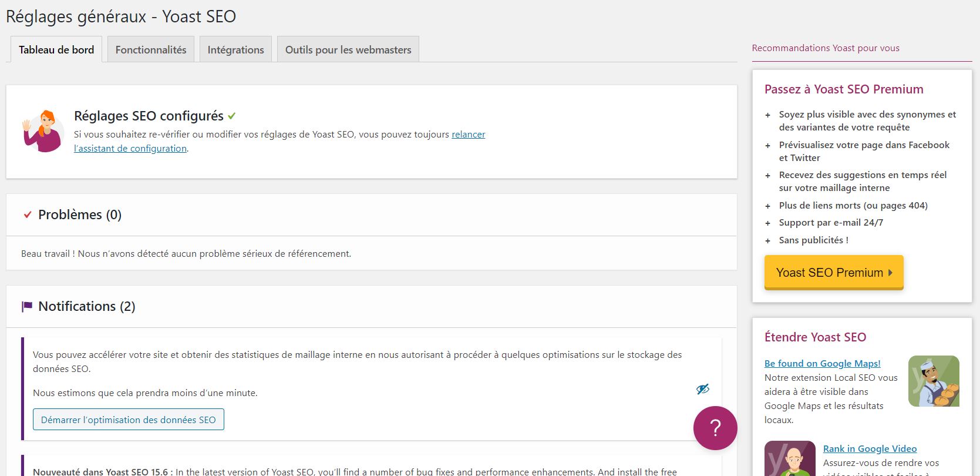Open the Be found on Google Maps! link
The height and width of the screenshot is (476, 980).
[x=822, y=363]
